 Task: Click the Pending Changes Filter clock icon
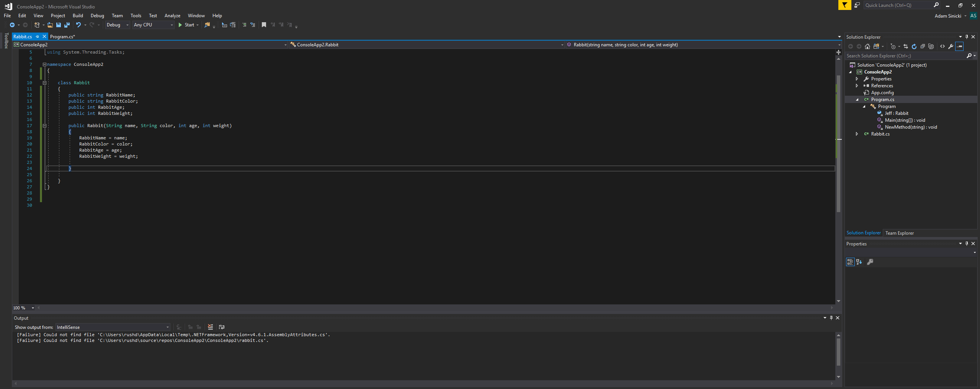click(893, 46)
